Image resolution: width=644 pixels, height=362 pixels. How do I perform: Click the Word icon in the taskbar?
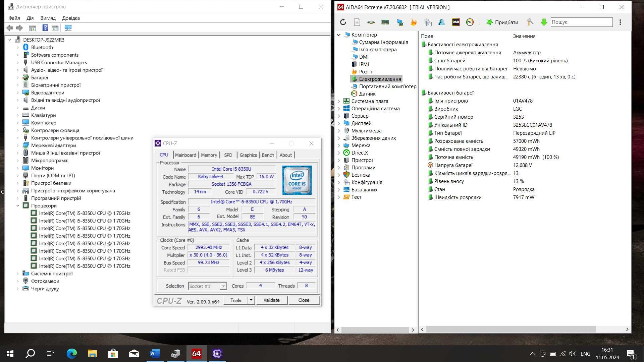click(x=155, y=353)
